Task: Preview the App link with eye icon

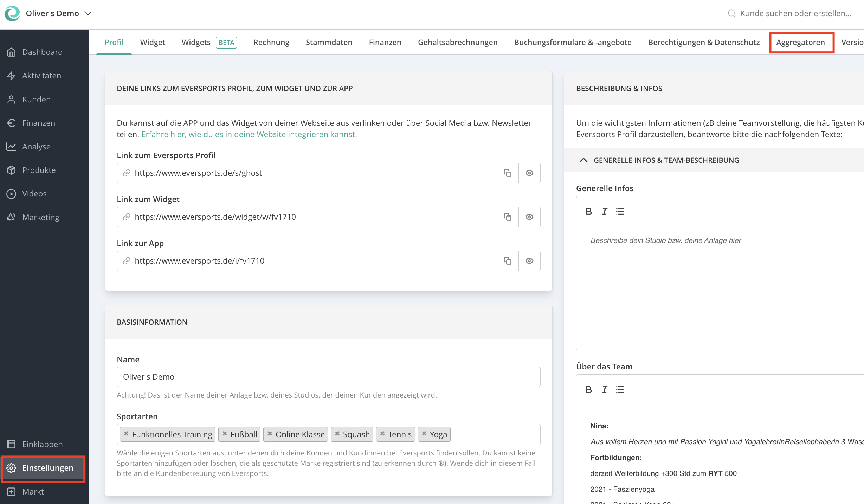Action: [529, 261]
